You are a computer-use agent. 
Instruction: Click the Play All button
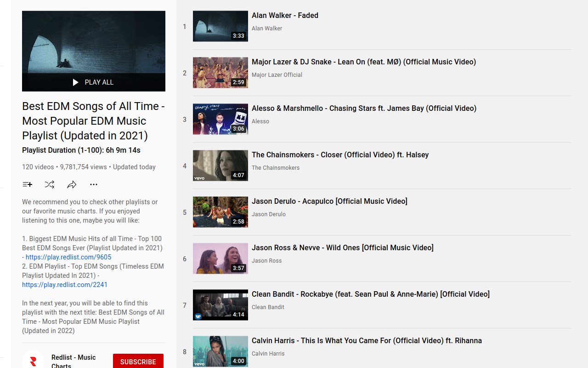click(94, 82)
